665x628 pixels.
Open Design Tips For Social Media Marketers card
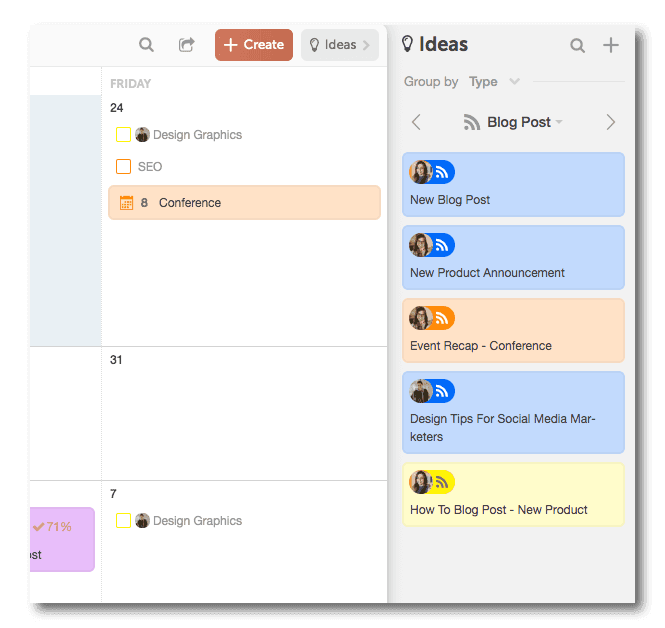point(513,413)
